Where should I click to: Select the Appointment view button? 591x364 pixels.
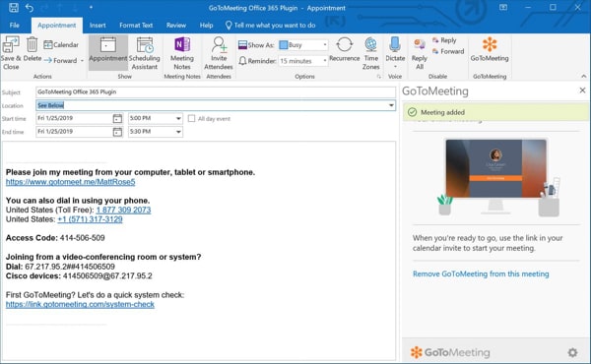point(108,52)
